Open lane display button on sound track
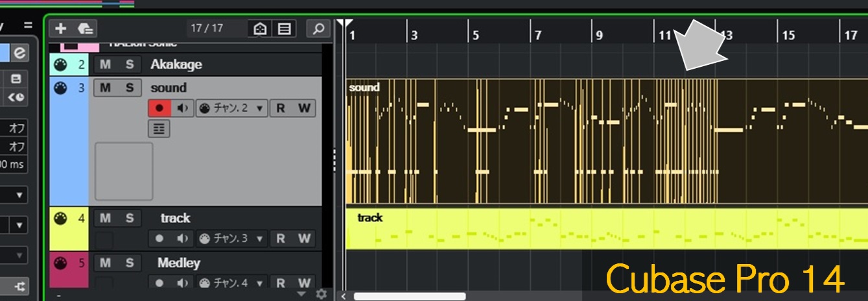This screenshot has width=868, height=301. pyautogui.click(x=158, y=129)
